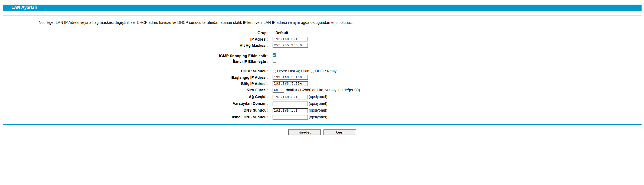This screenshot has height=185, width=644.
Task: Click the Başlangıç IP Adresi field
Action: 290,77
